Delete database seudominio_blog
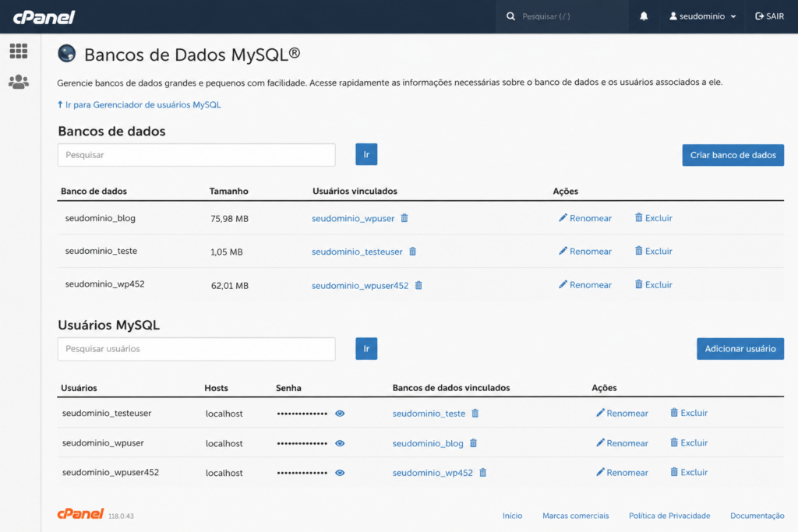This screenshot has width=798, height=532. point(654,218)
